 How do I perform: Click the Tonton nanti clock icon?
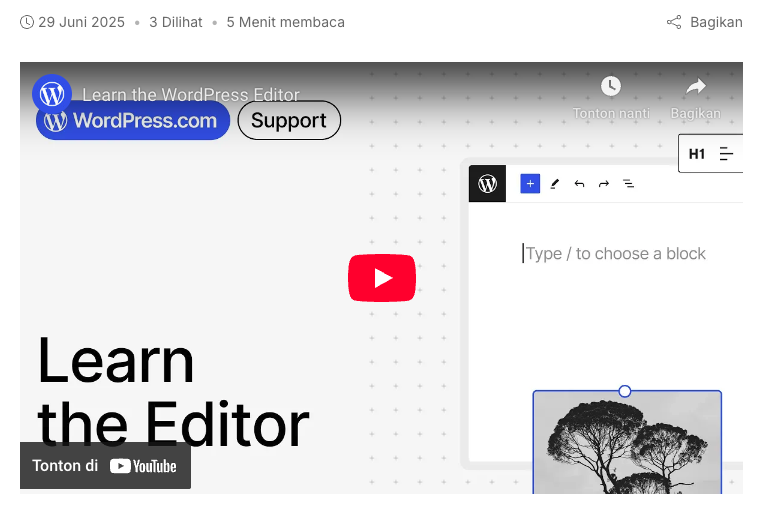[611, 86]
